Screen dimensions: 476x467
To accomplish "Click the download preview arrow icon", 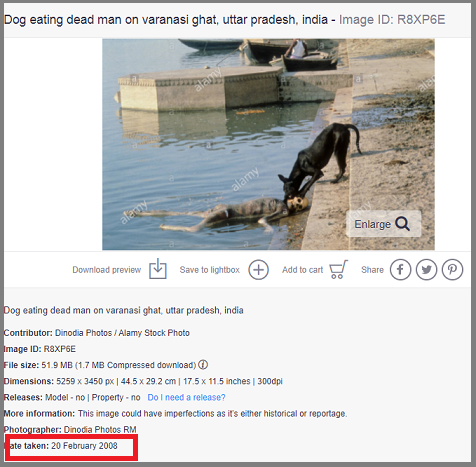I will coord(158,269).
